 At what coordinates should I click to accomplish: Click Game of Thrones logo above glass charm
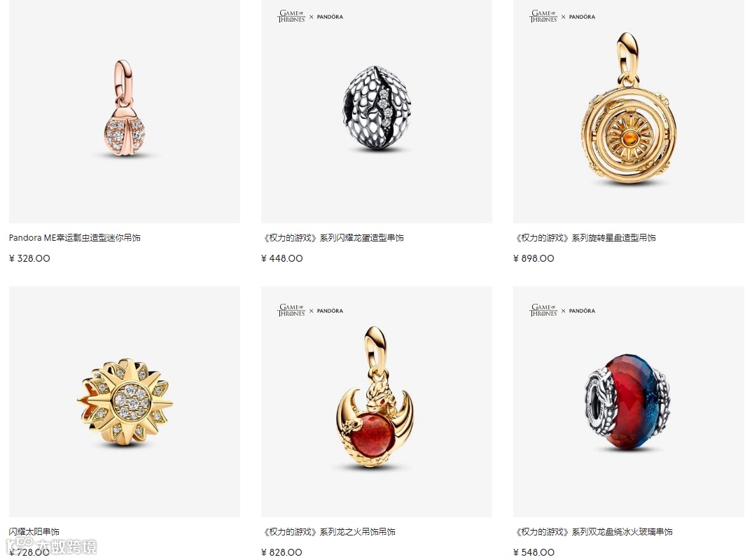point(543,311)
